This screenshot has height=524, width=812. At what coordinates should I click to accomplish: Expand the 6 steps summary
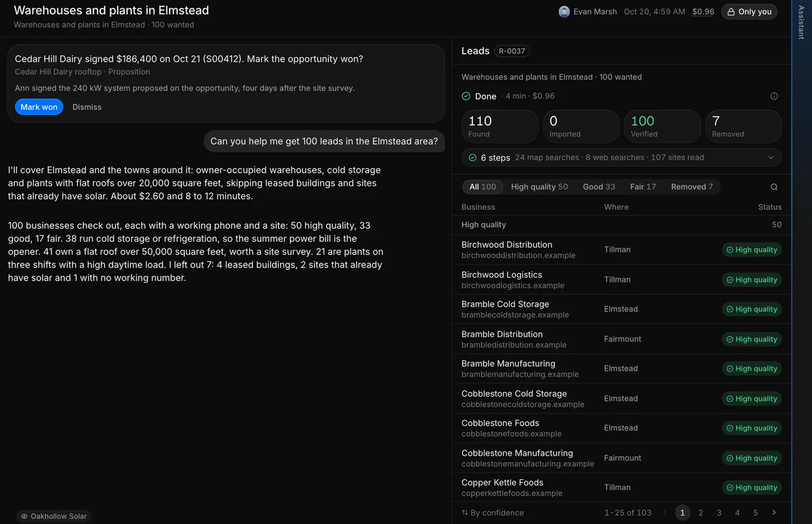coord(621,158)
